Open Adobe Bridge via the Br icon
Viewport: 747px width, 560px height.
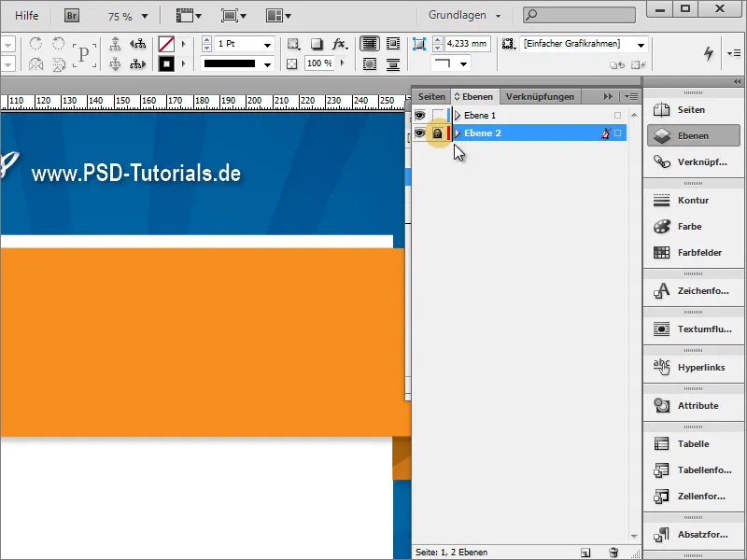pyautogui.click(x=72, y=16)
